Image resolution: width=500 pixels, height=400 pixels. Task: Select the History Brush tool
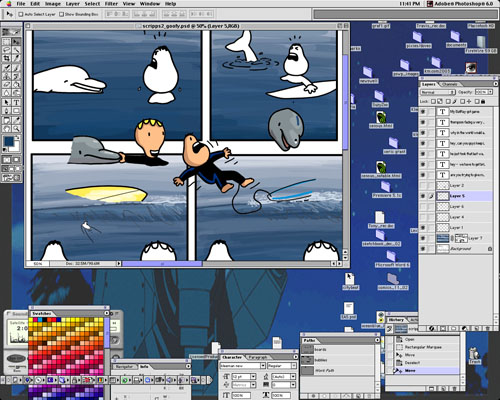[x=16, y=76]
